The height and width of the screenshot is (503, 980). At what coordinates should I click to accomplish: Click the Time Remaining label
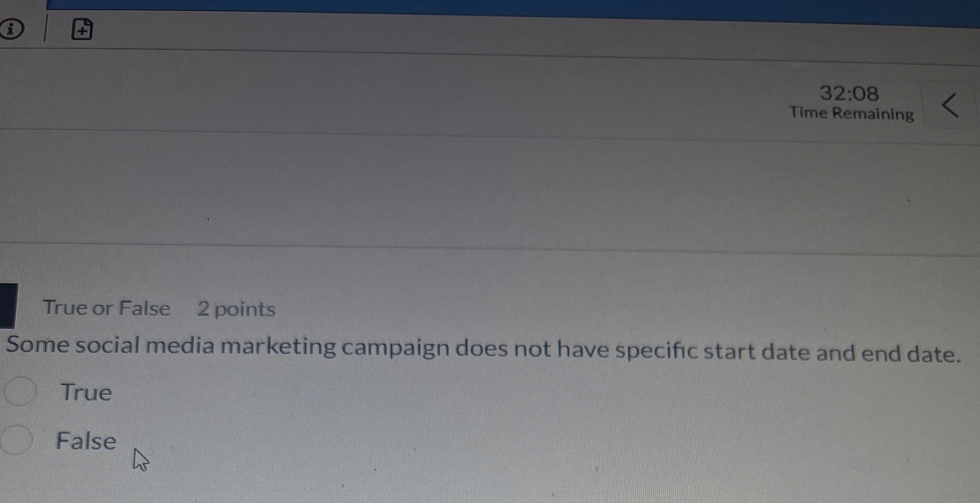click(x=852, y=113)
